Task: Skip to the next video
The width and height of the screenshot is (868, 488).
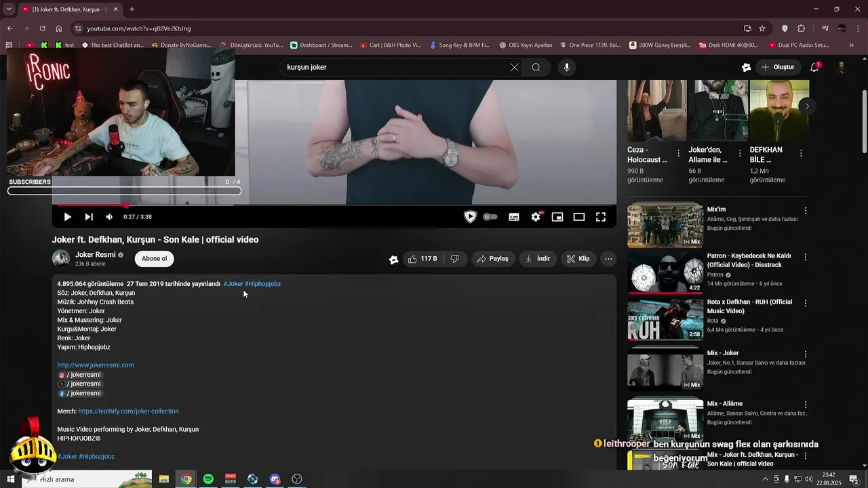Action: tap(89, 217)
